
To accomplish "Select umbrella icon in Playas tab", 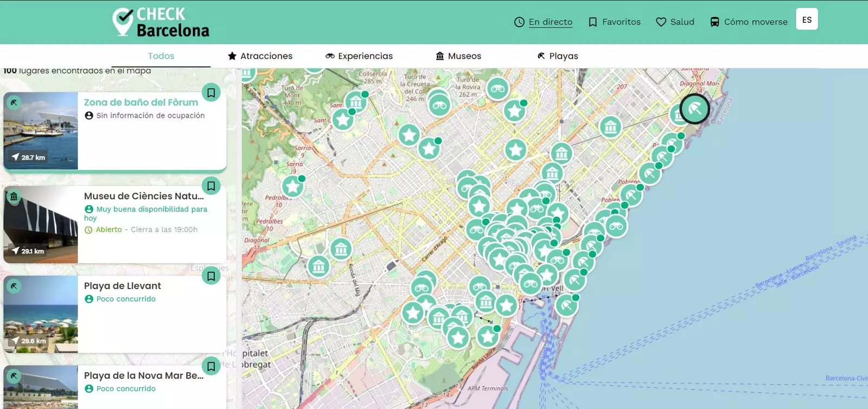I will (541, 56).
